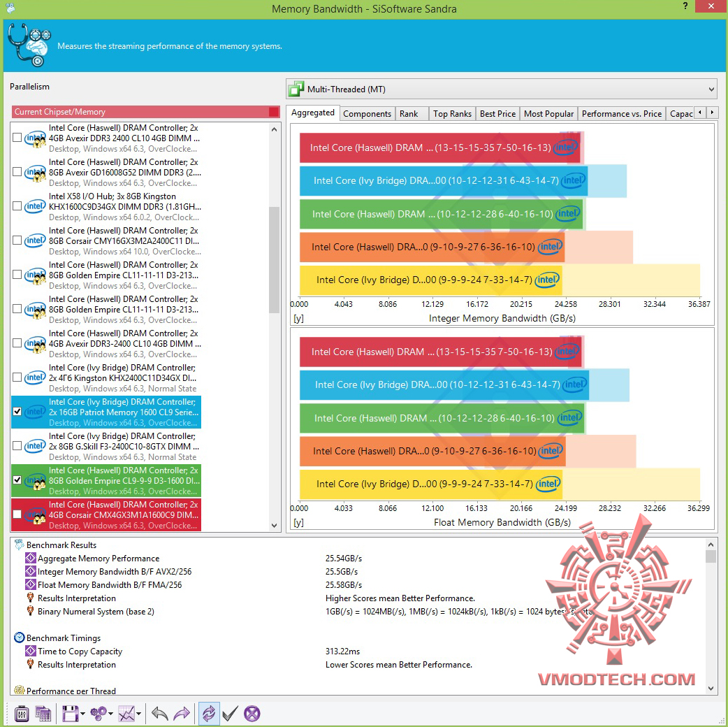Click yellow Ivy Bridge 9-9-9-24 float bar
Image resolution: width=728 pixels, height=727 pixels.
click(431, 484)
